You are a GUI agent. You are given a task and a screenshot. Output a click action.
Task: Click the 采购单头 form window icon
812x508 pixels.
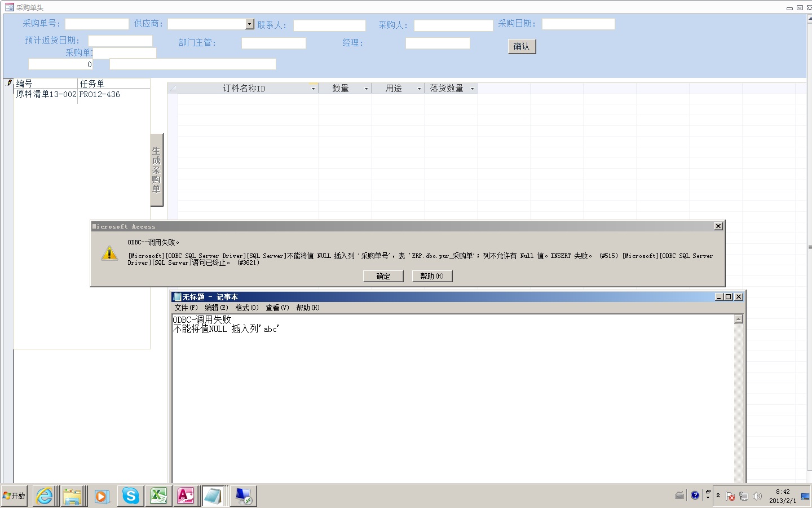tap(9, 7)
